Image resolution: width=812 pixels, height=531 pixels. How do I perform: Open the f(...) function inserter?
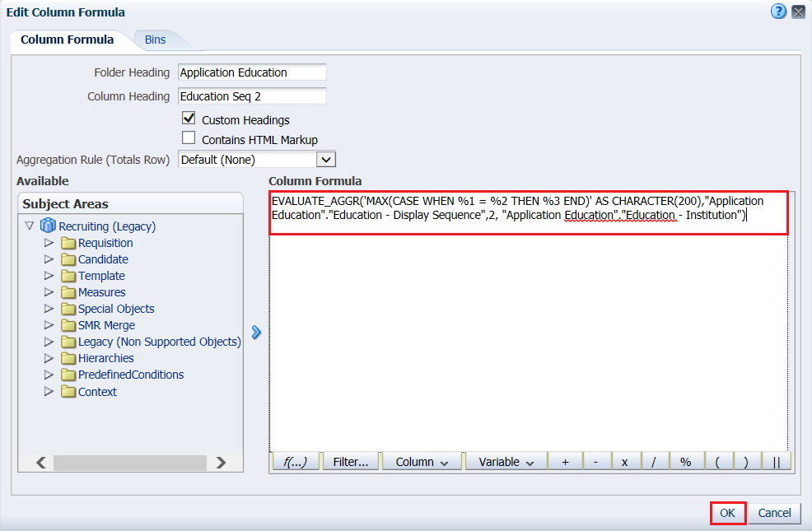tap(295, 462)
